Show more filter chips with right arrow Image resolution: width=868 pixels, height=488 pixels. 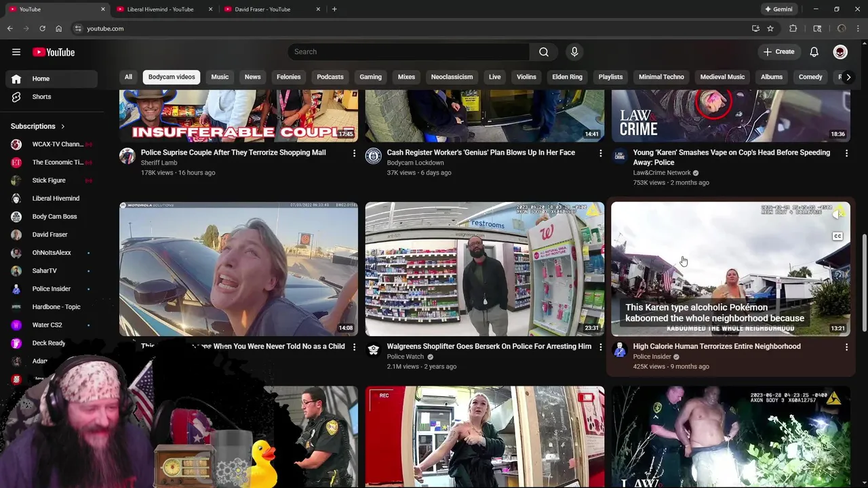click(x=848, y=77)
